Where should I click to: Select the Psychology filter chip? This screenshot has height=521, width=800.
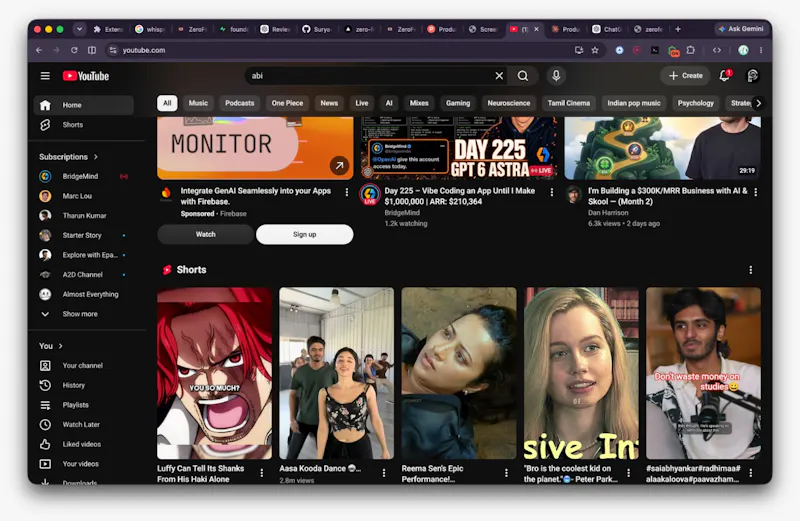696,103
